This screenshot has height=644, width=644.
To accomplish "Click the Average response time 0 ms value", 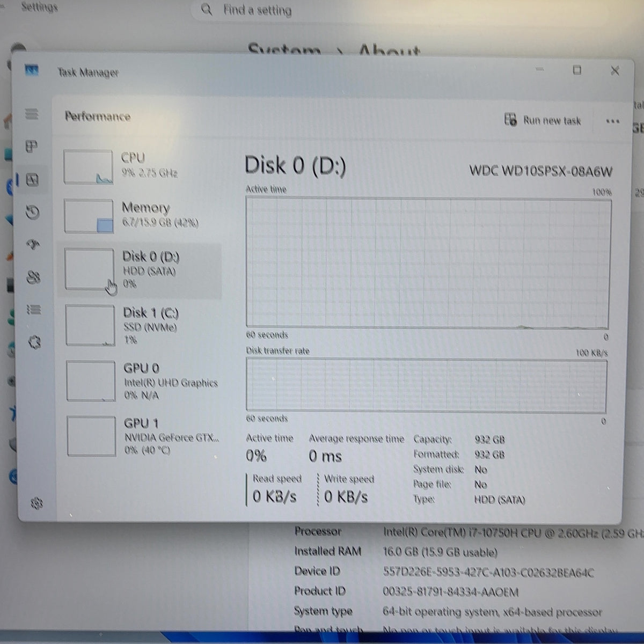I will tap(325, 457).
